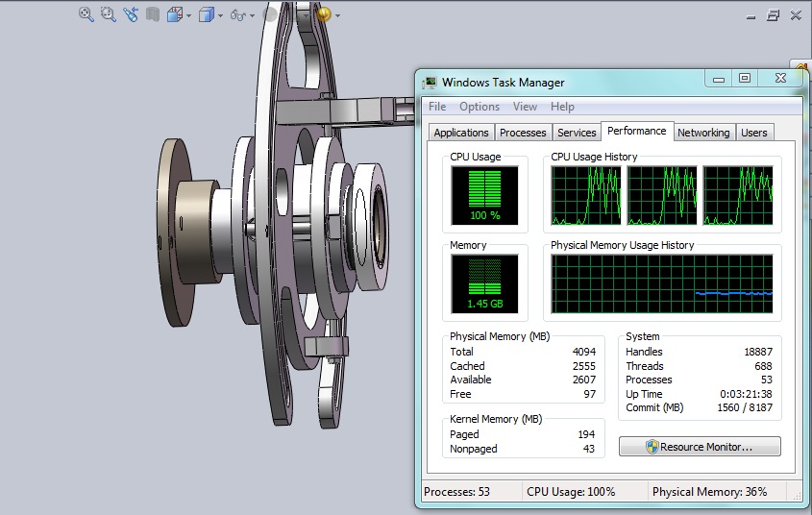Click the CPU Usage meter gauge
Viewport: 812px width, 515px height.
(484, 195)
